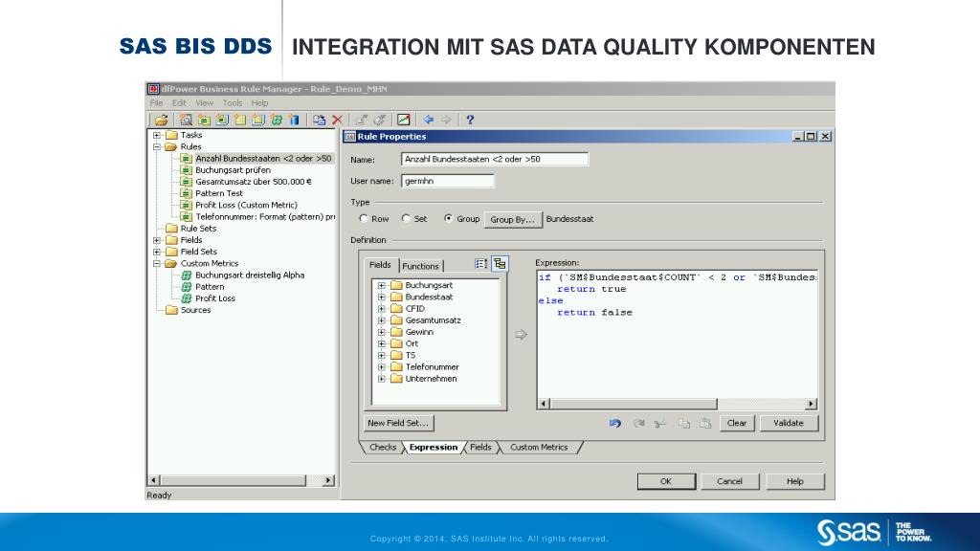
Task: Expand the Field Sets tree node
Action: (157, 252)
